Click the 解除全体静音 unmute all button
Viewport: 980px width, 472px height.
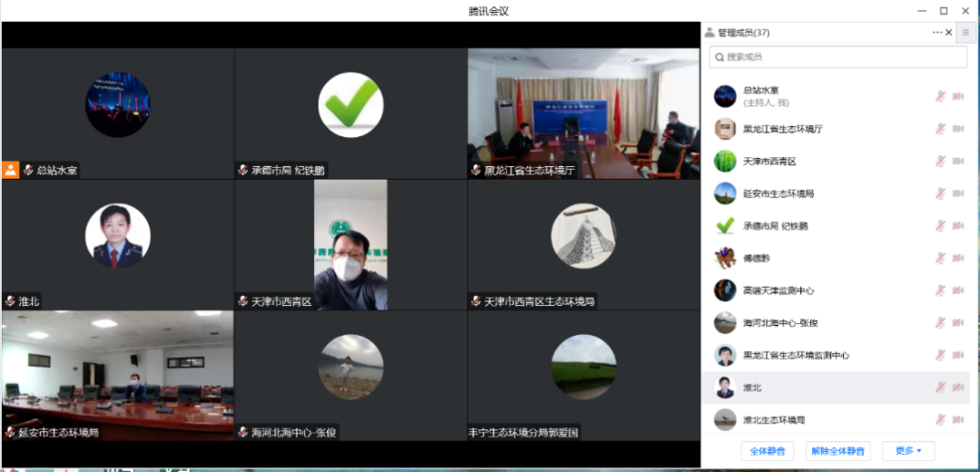click(838, 451)
